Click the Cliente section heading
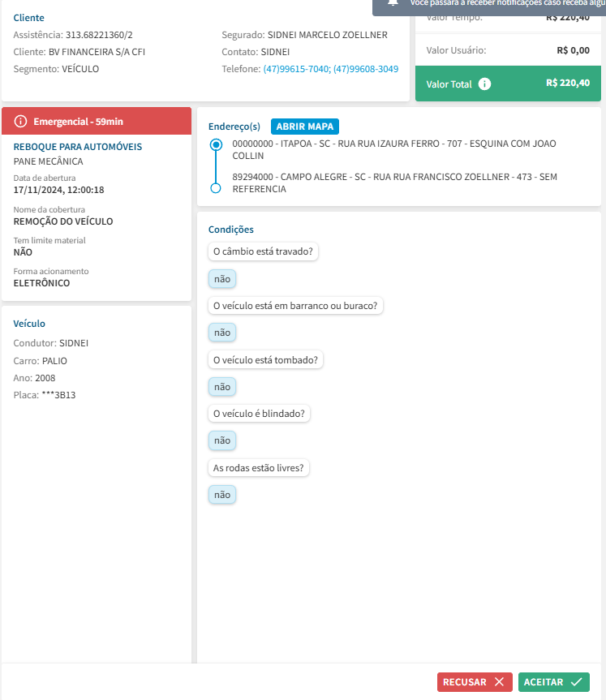The width and height of the screenshot is (606, 700). tap(28, 18)
